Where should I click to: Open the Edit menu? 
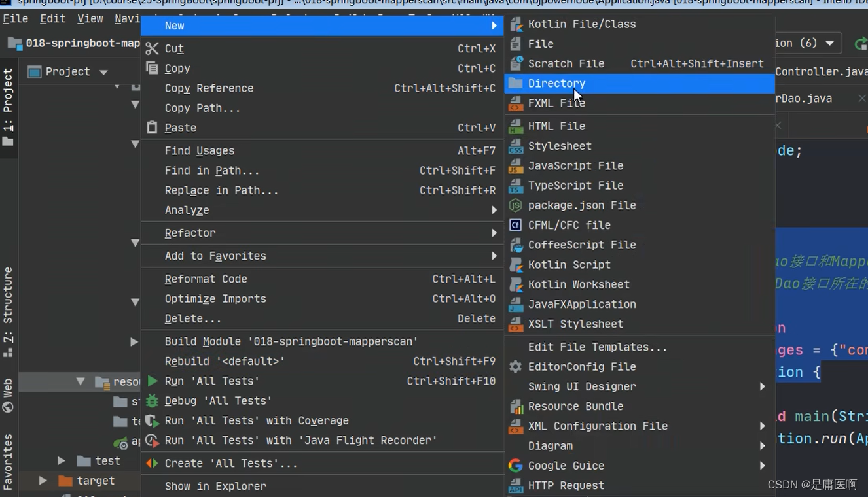coord(52,18)
